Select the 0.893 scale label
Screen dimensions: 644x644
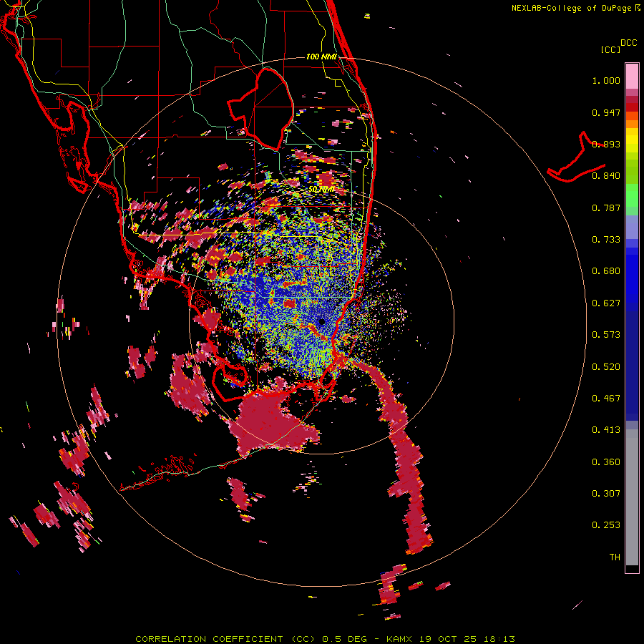(606, 144)
